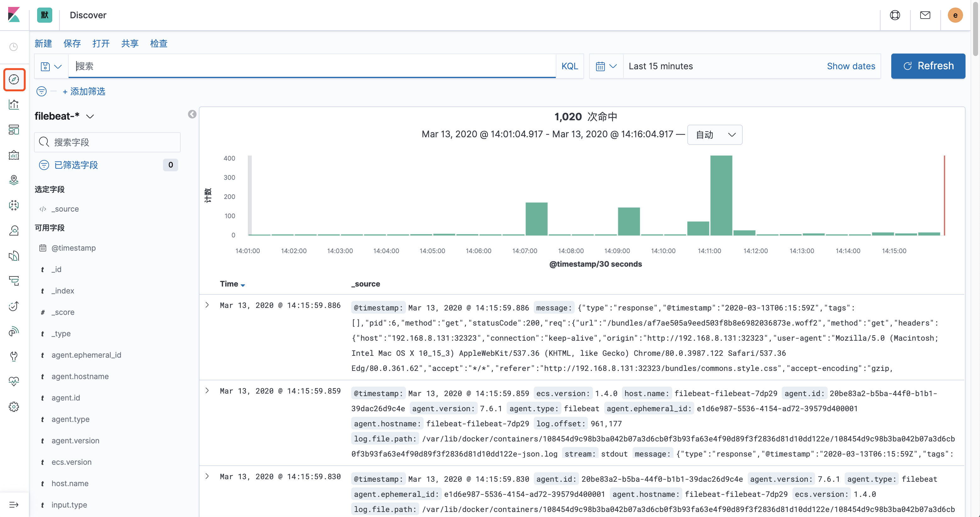Select the _index field
Viewport: 980px width, 517px height.
[x=63, y=291]
